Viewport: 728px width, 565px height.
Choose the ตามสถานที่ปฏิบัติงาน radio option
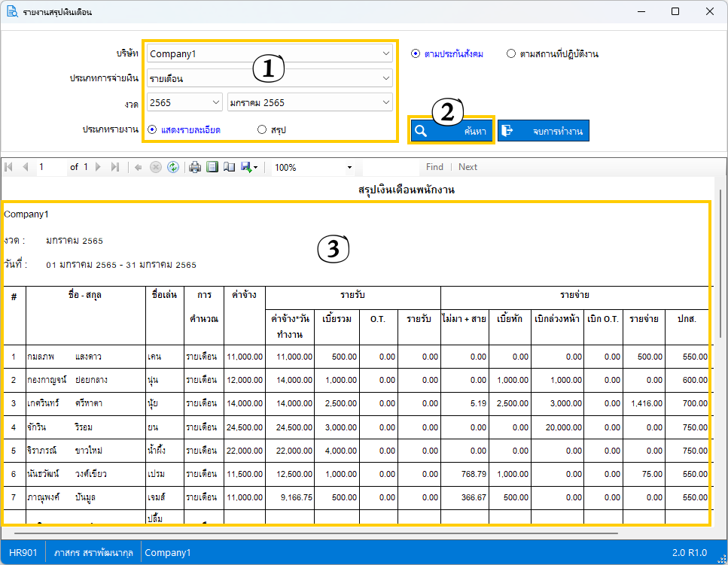click(511, 53)
